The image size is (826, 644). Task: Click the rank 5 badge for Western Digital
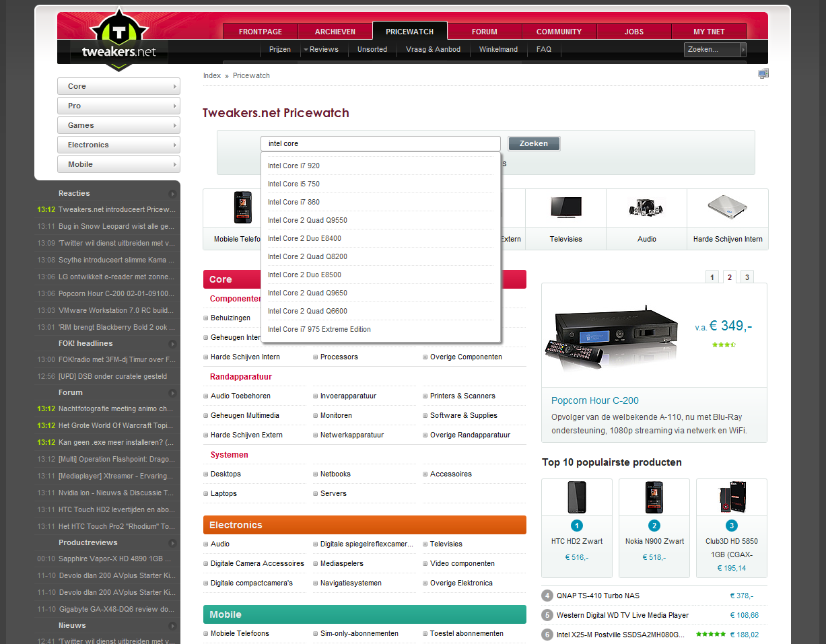click(548, 615)
